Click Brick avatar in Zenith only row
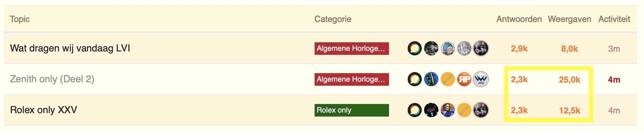Image resolution: width=644 pixels, height=132 pixels. [447, 79]
